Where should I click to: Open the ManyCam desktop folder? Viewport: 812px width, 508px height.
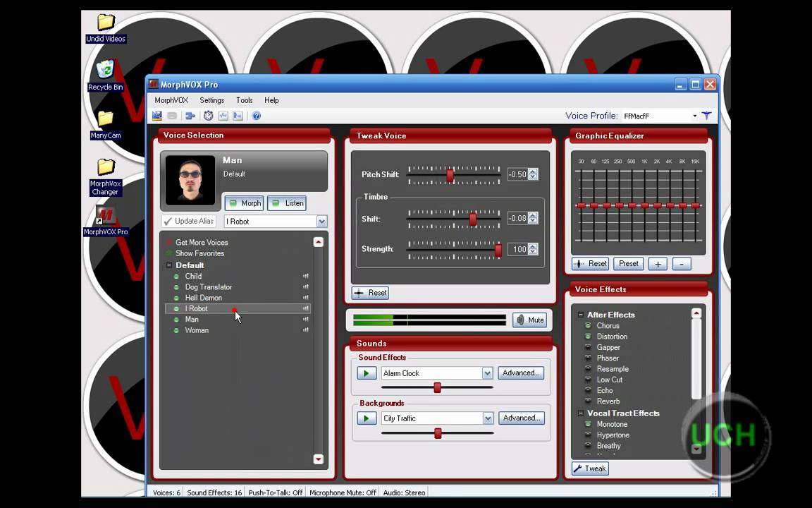point(106,125)
